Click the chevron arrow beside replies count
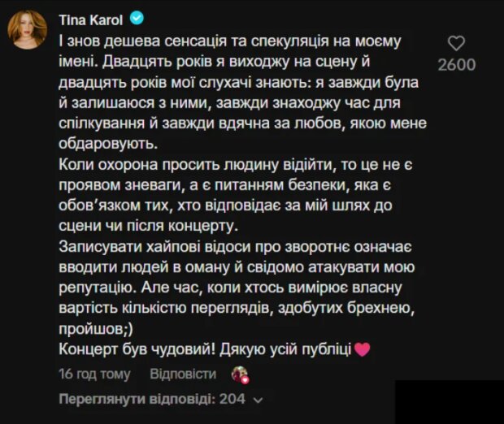 (x=259, y=400)
